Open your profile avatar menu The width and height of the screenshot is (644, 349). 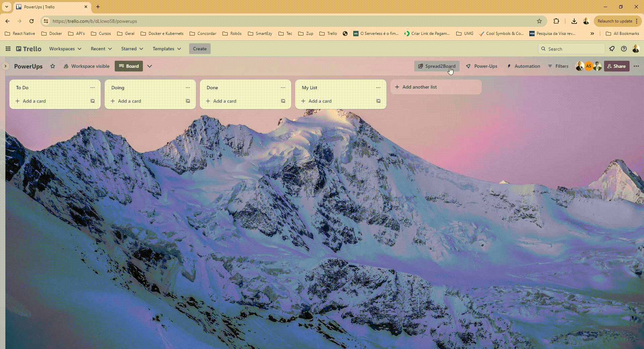point(636,49)
